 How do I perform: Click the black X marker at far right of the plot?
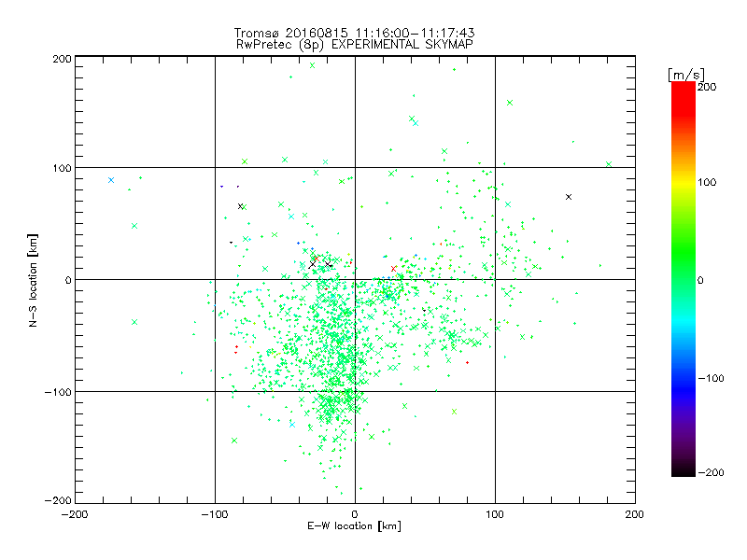point(569,197)
